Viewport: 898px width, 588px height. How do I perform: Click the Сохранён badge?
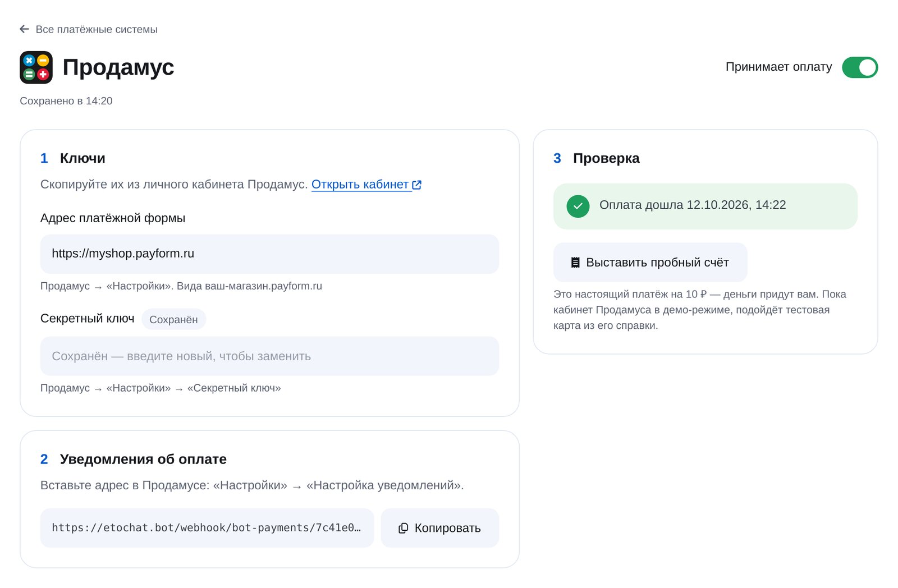click(x=173, y=319)
